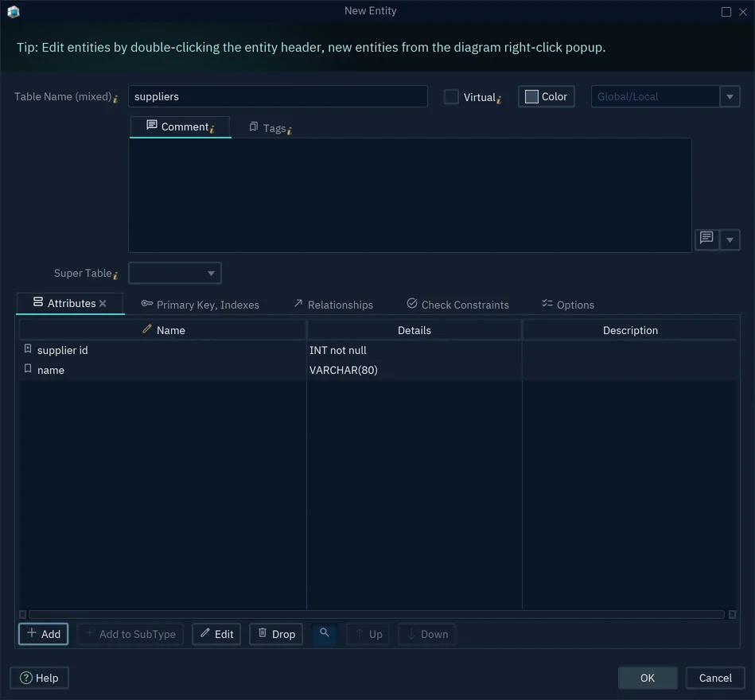
Task: Click info icon next to Virtual
Action: tap(500, 99)
